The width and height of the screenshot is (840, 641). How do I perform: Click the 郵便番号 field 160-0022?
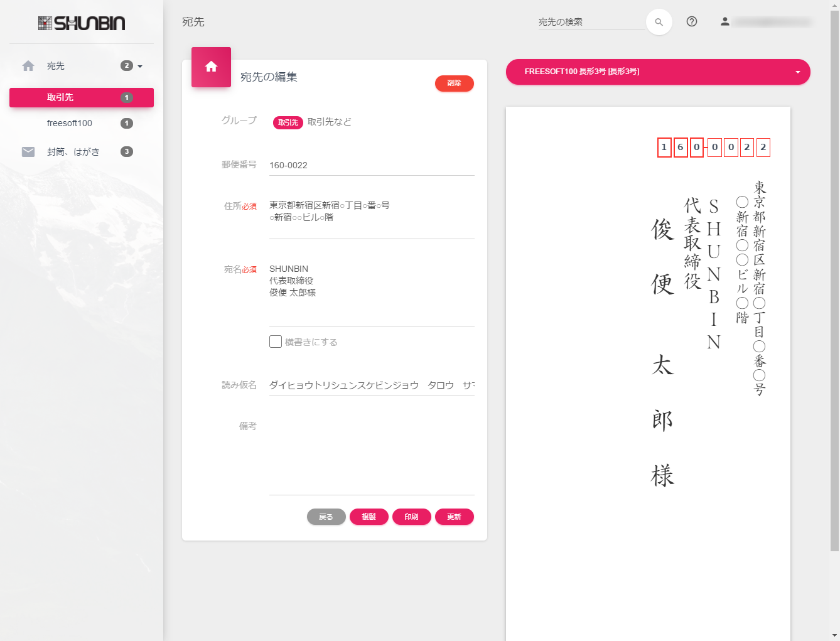click(372, 165)
